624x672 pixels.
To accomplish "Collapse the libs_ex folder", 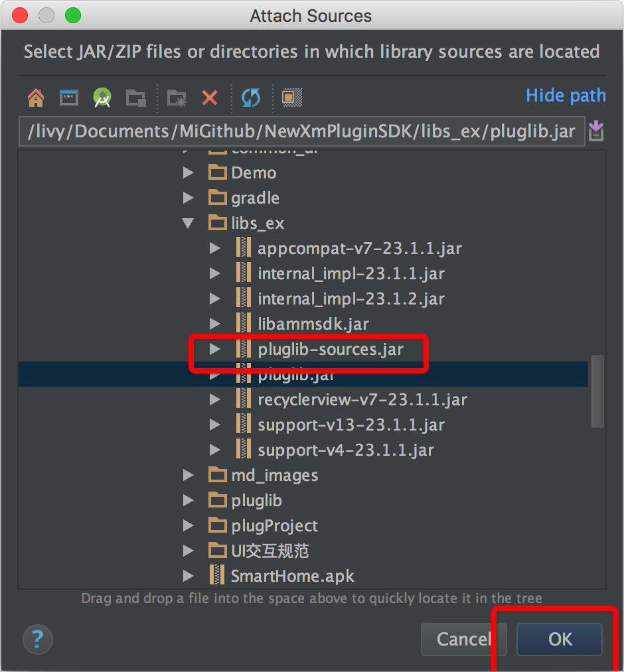I will click(189, 224).
